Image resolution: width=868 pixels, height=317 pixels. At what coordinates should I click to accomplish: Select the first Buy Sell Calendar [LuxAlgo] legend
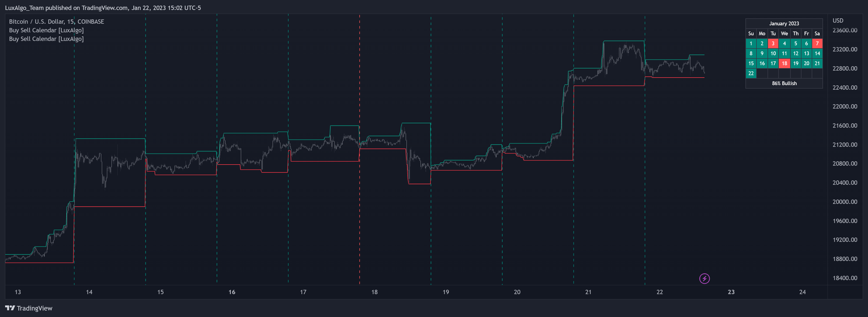pos(47,30)
